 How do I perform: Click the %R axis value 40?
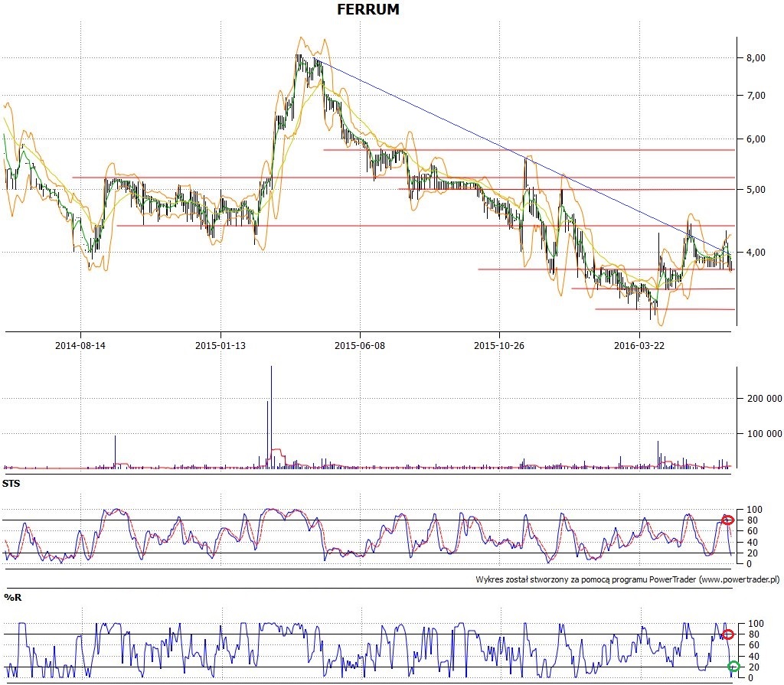[753, 656]
